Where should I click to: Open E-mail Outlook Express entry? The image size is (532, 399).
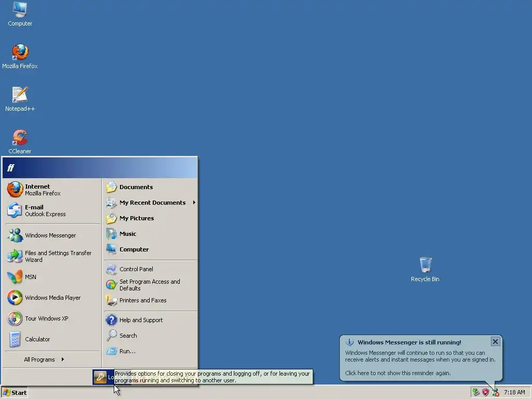52,210
